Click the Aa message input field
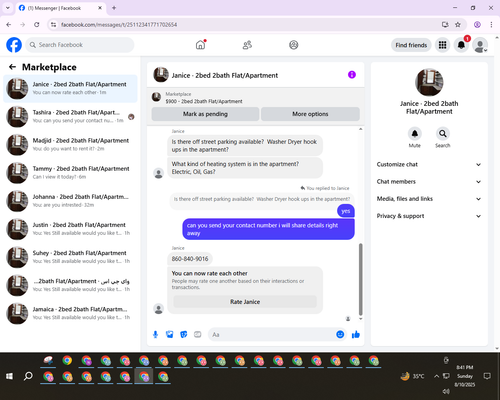500x400 pixels. (273, 334)
